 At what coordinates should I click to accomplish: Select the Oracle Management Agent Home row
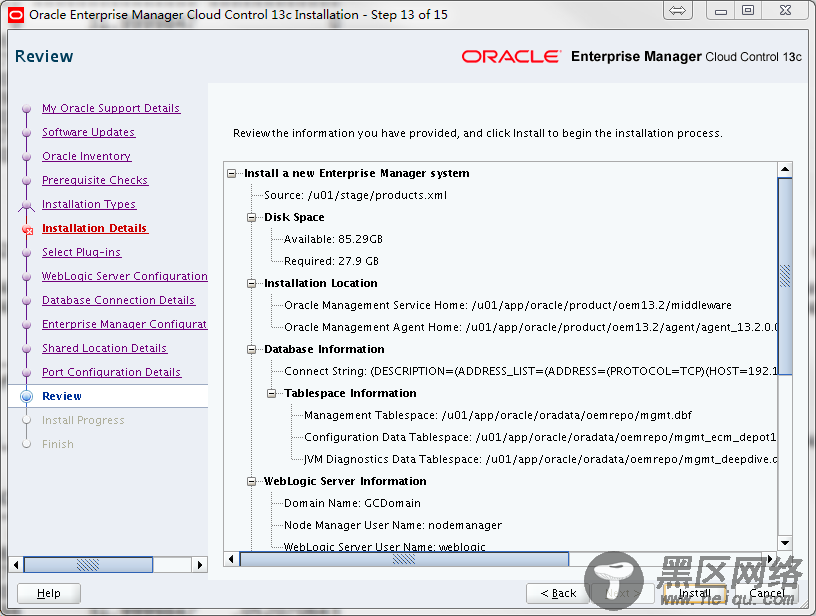tap(530, 327)
